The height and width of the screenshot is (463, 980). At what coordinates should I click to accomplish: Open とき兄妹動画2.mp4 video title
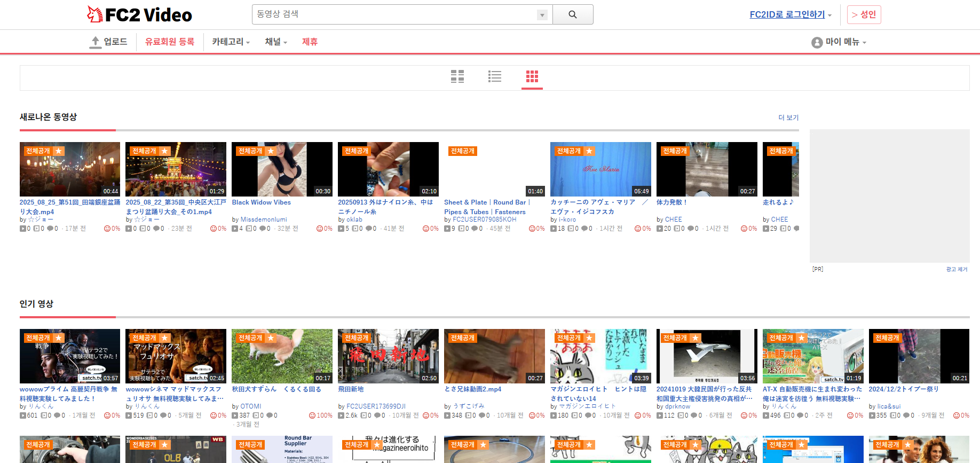tap(473, 389)
